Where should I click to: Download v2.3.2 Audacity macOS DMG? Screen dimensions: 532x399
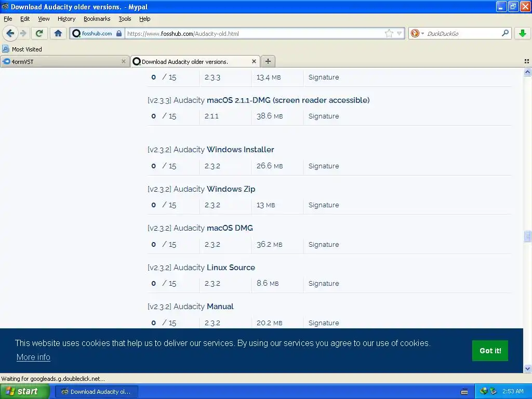(200, 228)
